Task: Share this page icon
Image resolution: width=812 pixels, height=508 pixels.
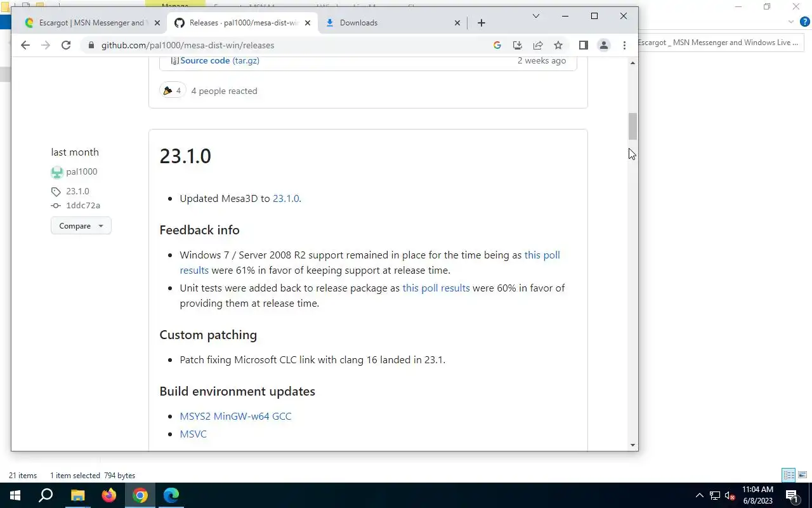Action: 537,45
